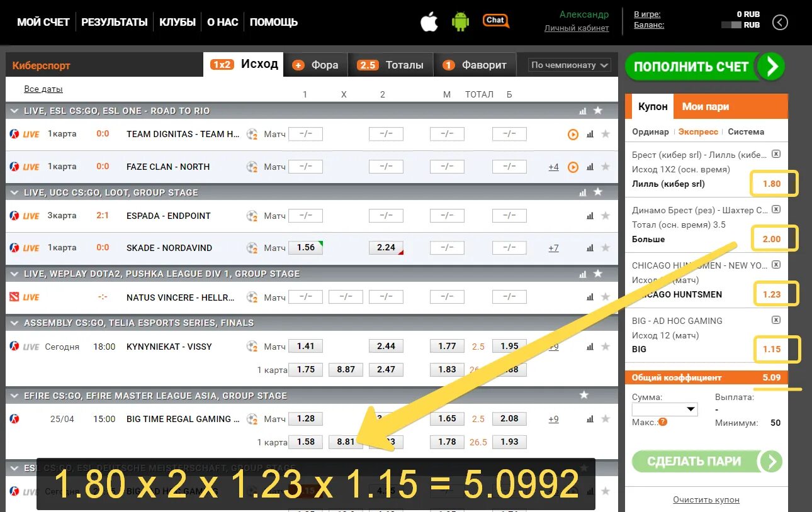Favorite the ESL ONE Road to Rio league
The image size is (812, 512).
pos(598,111)
